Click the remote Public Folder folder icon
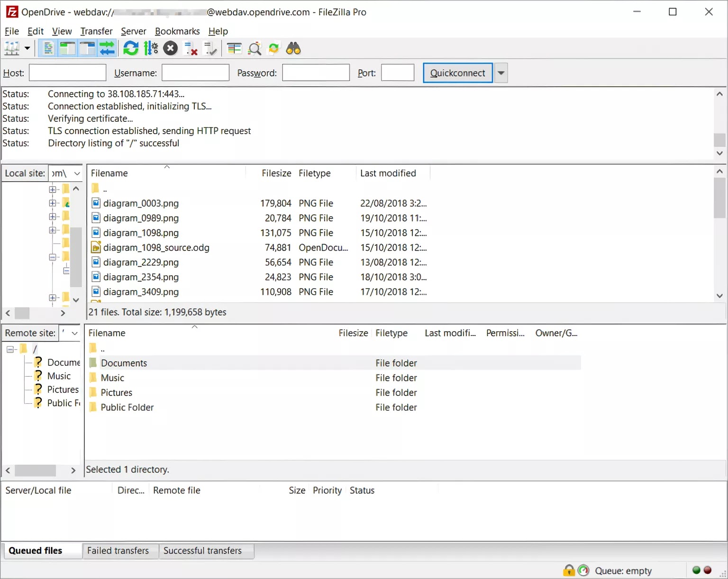 coord(93,407)
